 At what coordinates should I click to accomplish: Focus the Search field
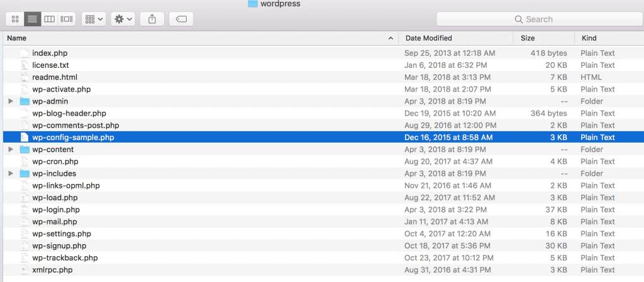point(539,19)
